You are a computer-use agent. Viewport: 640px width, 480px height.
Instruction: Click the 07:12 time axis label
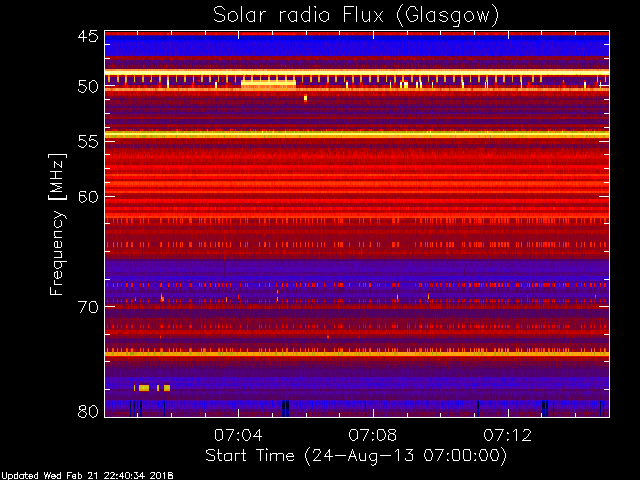click(x=508, y=435)
